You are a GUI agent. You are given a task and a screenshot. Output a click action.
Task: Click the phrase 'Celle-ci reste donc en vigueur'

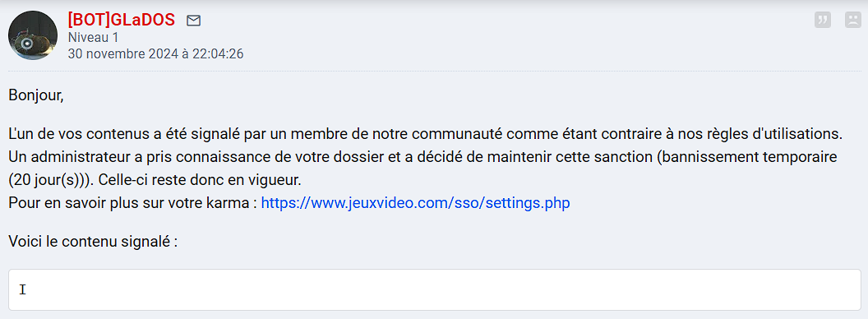[191, 181]
